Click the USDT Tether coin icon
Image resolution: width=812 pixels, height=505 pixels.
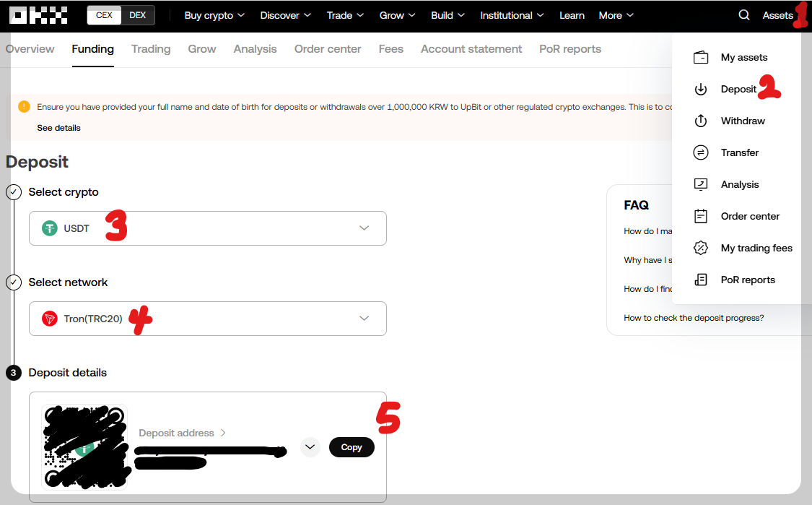(x=50, y=228)
